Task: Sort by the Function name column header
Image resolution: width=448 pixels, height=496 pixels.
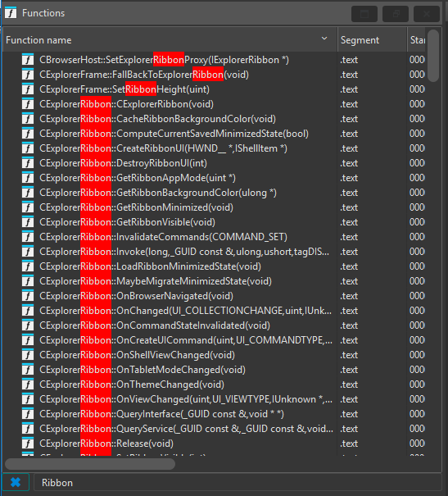Action: coord(170,40)
